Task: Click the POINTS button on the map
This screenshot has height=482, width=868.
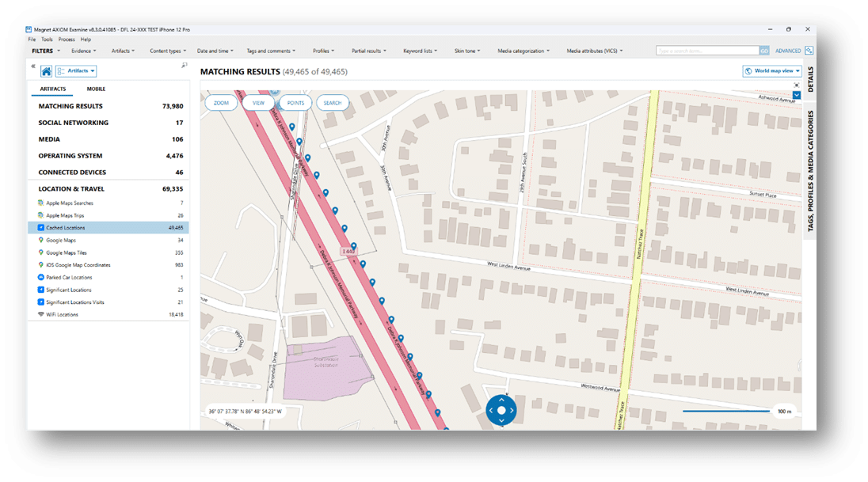Action: pyautogui.click(x=295, y=102)
